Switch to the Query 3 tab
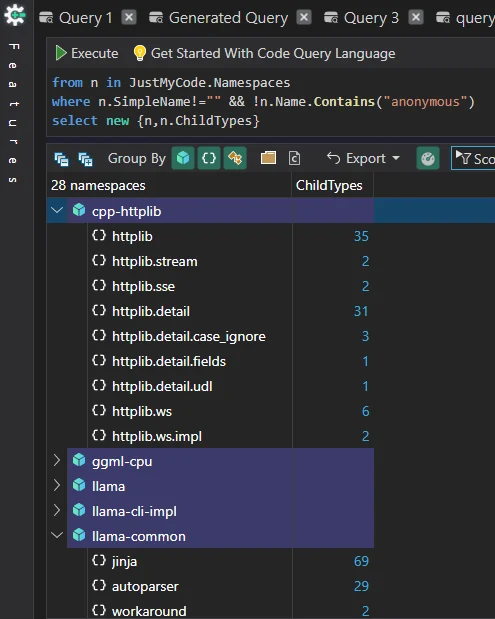This screenshot has height=619, width=495. coord(371,18)
